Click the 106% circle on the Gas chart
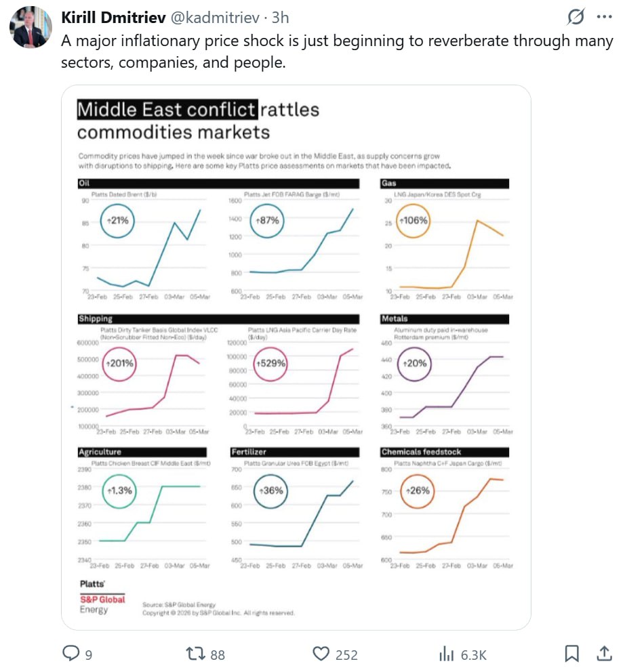Image resolution: width=625 pixels, height=672 pixels. pyautogui.click(x=413, y=221)
